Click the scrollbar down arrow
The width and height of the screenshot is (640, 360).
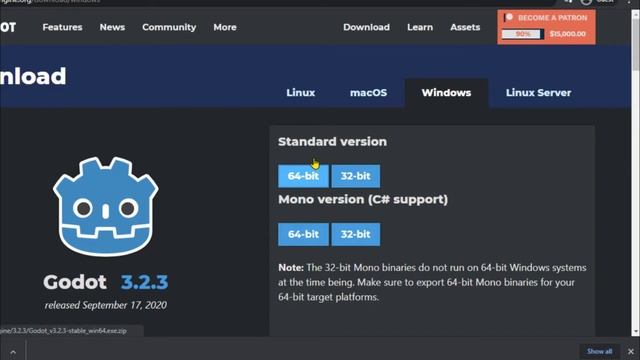point(635,332)
